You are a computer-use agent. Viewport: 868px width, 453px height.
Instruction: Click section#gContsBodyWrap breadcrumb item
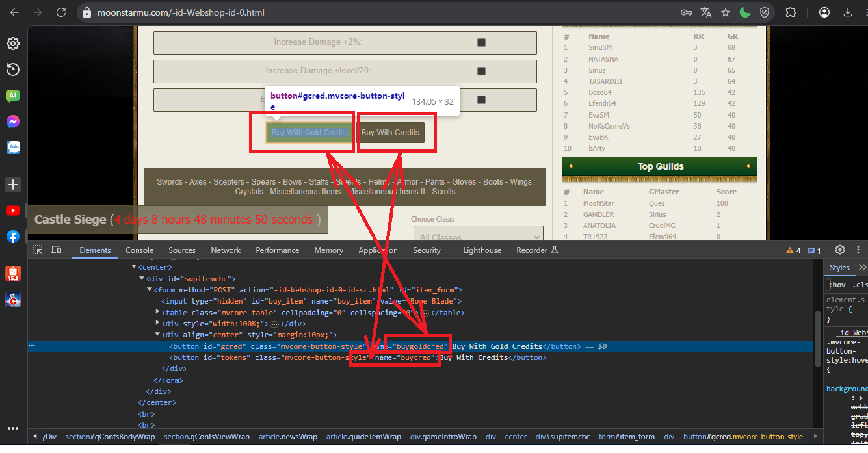(110, 437)
